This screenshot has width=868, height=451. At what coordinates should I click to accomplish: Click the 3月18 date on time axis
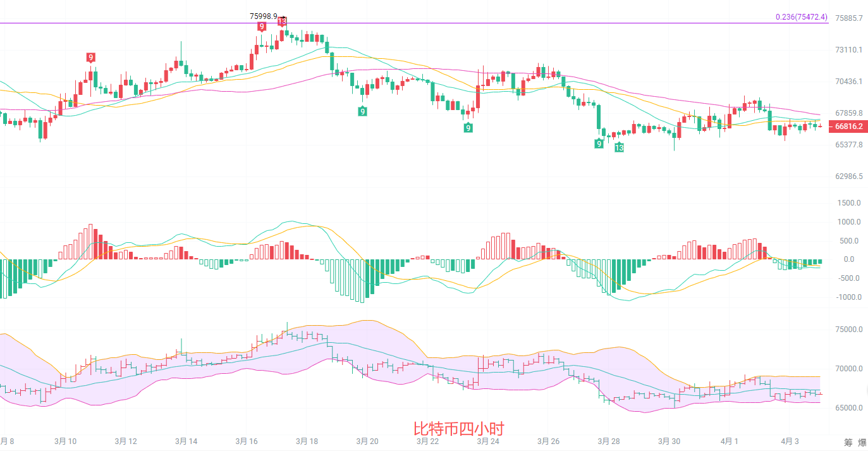307,441
